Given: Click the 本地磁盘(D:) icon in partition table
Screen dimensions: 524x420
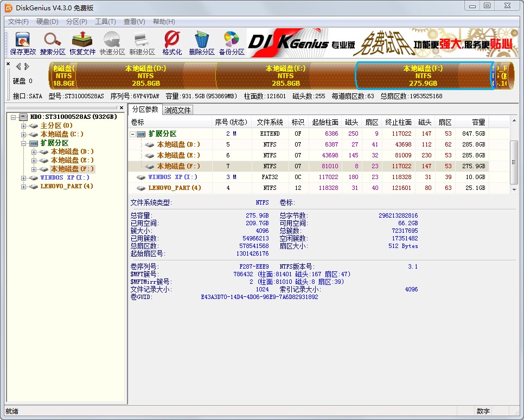Looking at the screenshot, I should (150, 145).
